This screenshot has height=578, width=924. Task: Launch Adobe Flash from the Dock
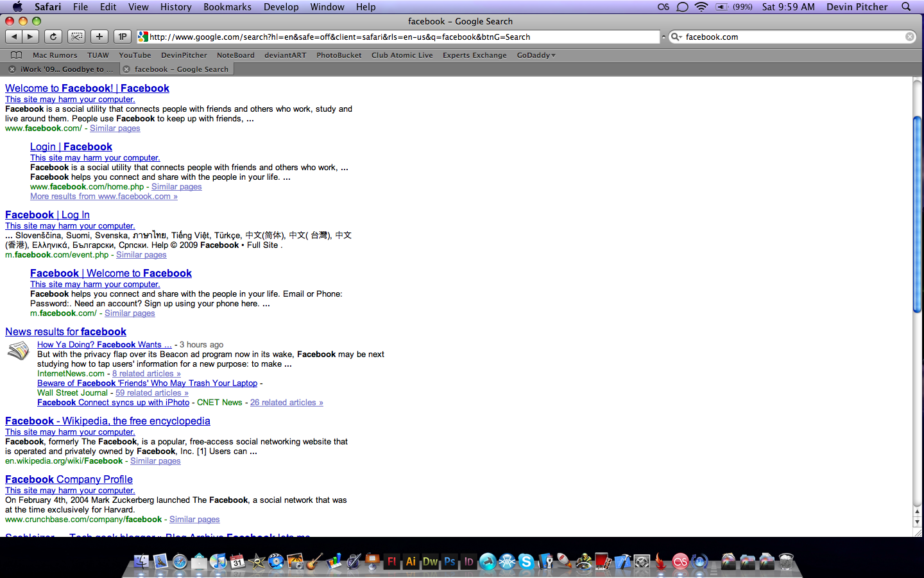click(x=391, y=562)
